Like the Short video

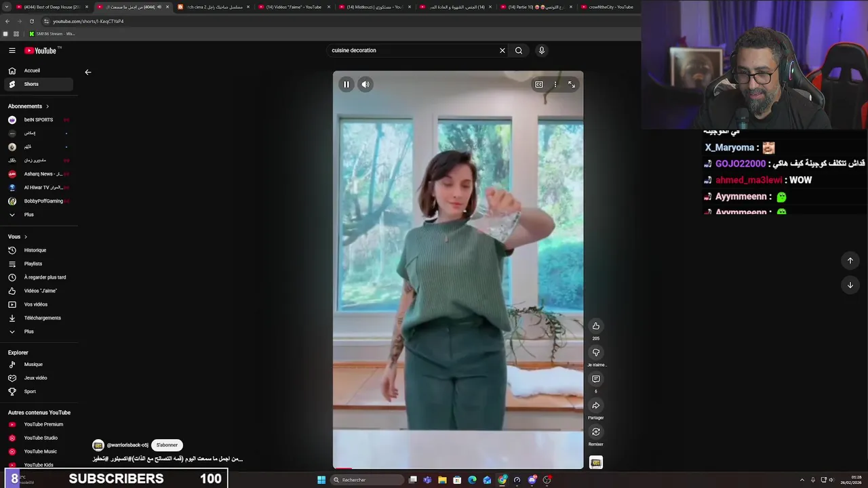596,326
